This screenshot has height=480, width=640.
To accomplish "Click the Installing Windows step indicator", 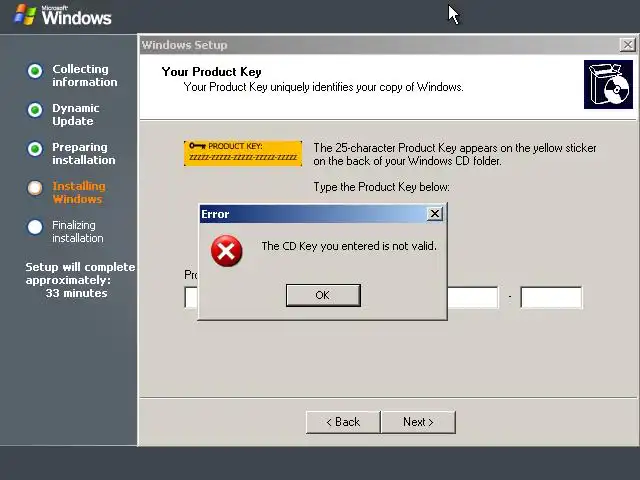I will [x=35, y=188].
